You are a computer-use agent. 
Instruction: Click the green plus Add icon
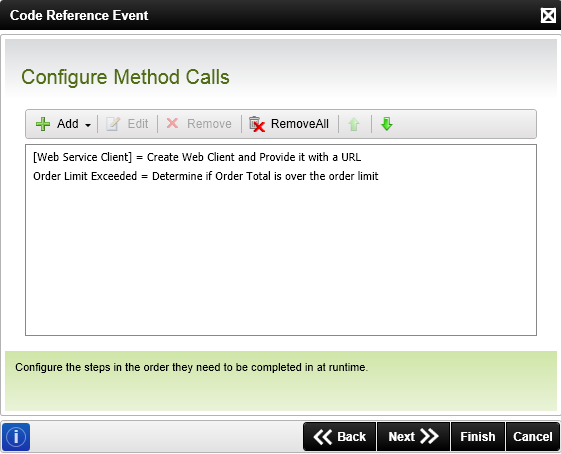coord(43,124)
